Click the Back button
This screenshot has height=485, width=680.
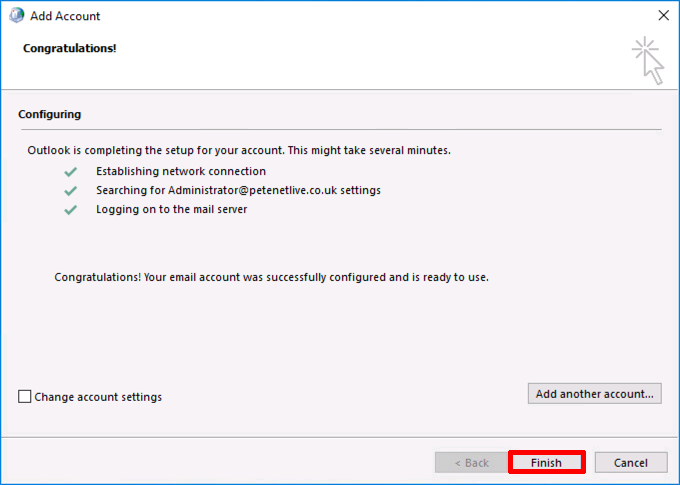(x=471, y=462)
